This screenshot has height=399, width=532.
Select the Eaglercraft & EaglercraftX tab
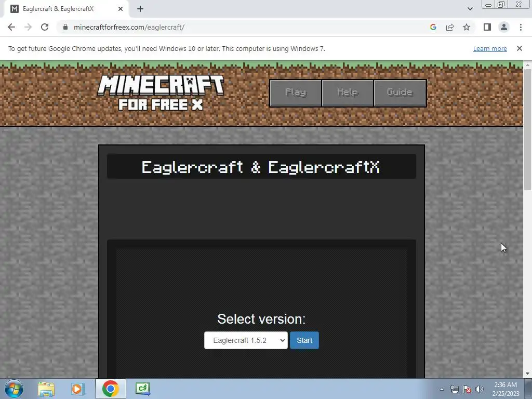[x=66, y=9]
